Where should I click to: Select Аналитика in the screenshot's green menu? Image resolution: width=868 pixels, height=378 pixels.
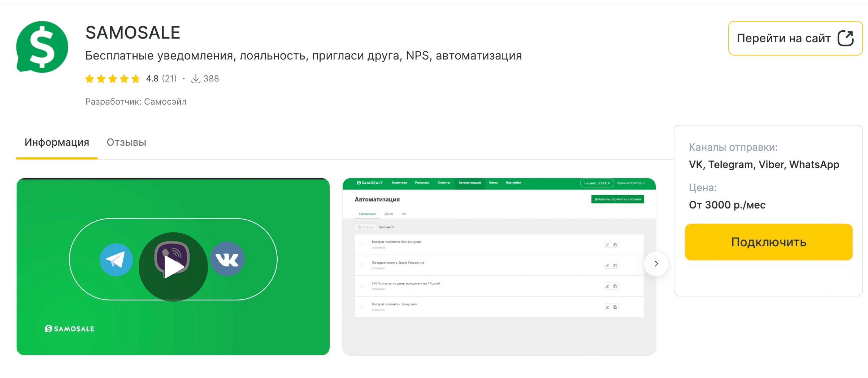[399, 183]
